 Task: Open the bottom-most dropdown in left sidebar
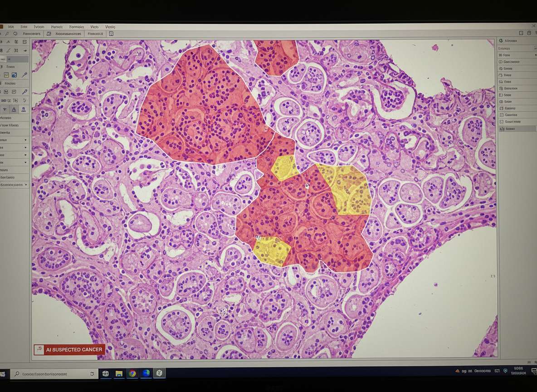[25, 185]
